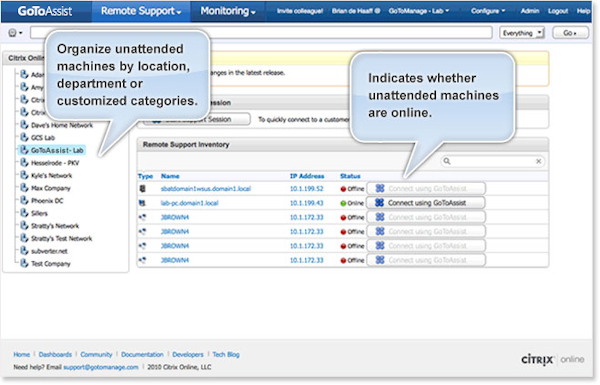Select Hesselrode - PKV in the tree

tap(55, 163)
